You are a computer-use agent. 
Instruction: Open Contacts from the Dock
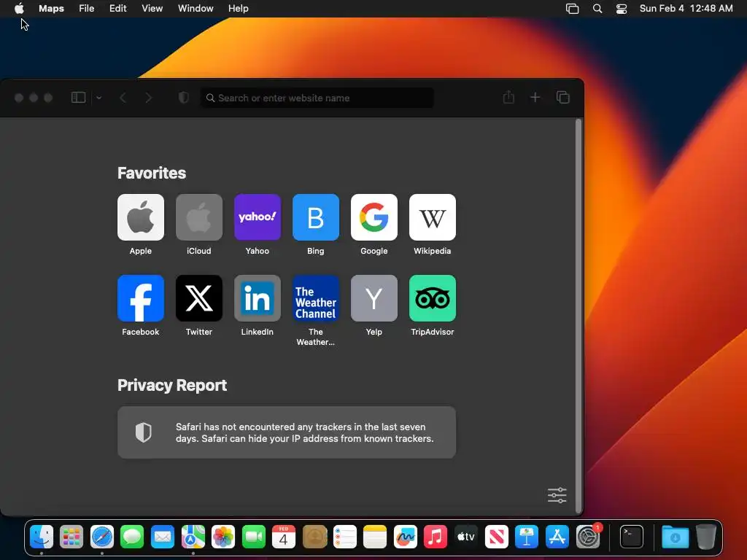tap(314, 537)
